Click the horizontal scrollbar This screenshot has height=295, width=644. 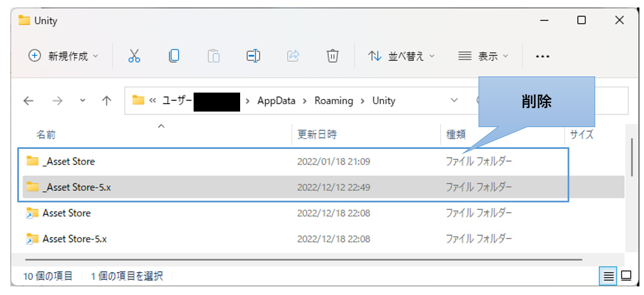[x=303, y=260]
